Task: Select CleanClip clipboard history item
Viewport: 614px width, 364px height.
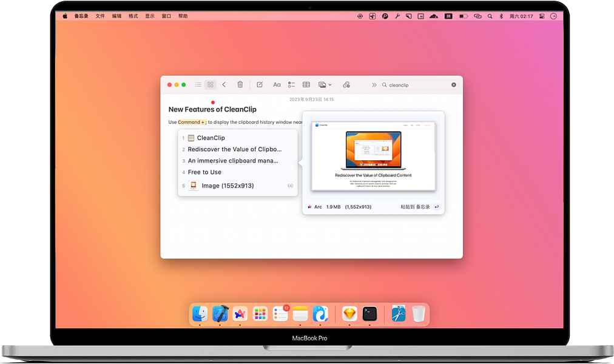Action: pos(238,138)
